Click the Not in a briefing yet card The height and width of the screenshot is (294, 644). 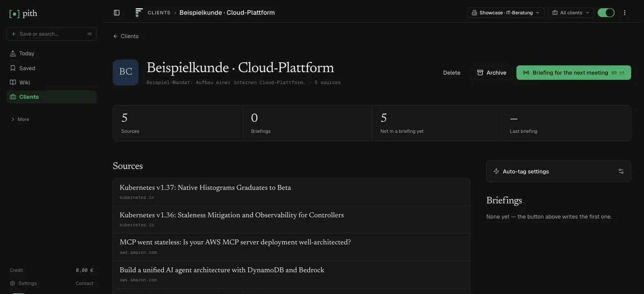tap(437, 123)
